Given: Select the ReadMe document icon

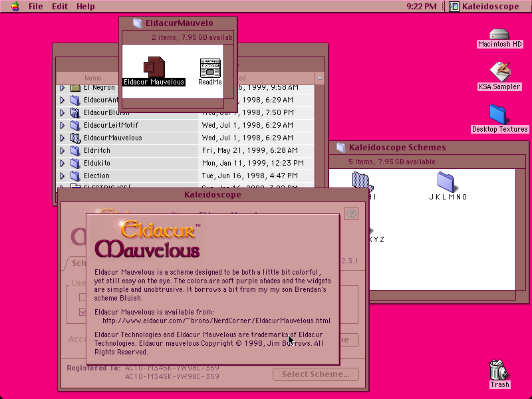Looking at the screenshot, I should 210,68.
